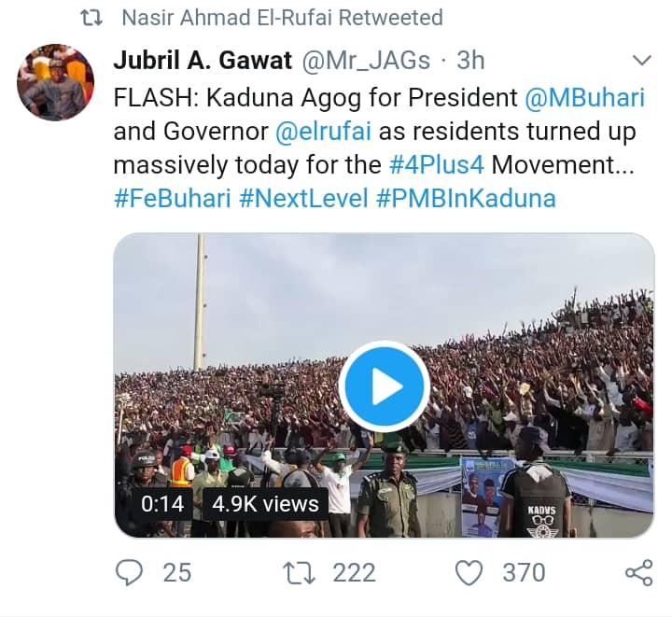Like the tweet with the heart icon
This screenshot has width=672, height=617.
(x=472, y=570)
